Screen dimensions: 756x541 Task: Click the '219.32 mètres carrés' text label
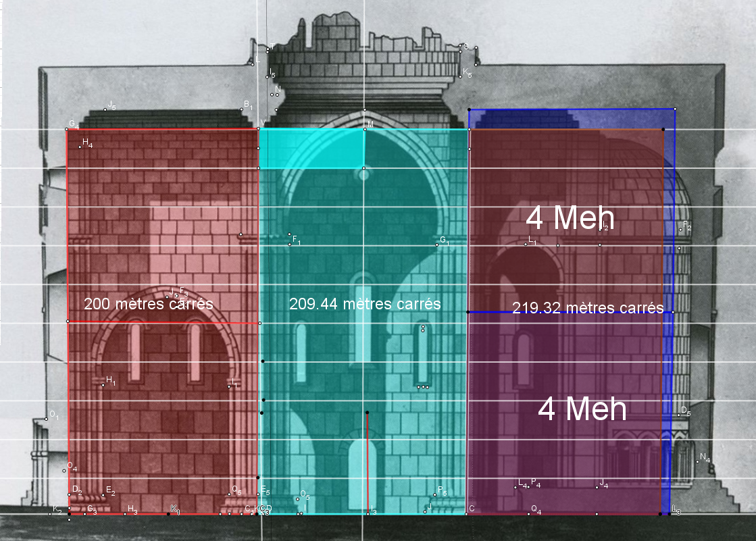(x=588, y=308)
